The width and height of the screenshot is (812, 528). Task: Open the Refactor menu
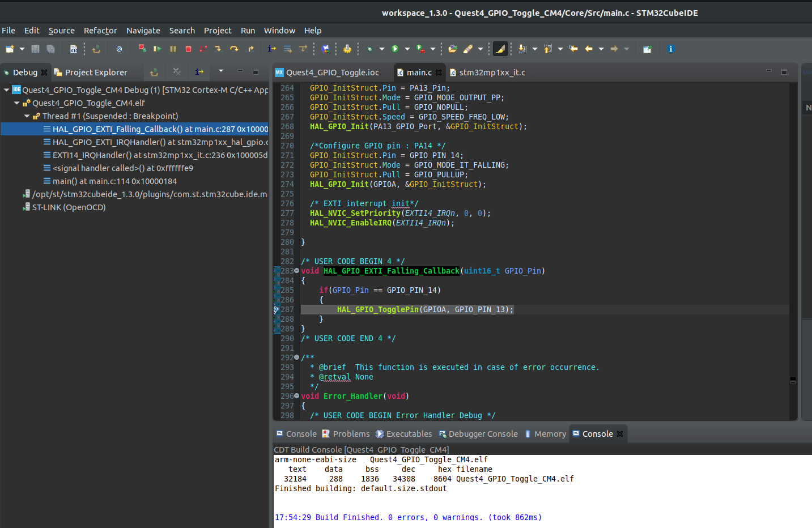point(100,31)
